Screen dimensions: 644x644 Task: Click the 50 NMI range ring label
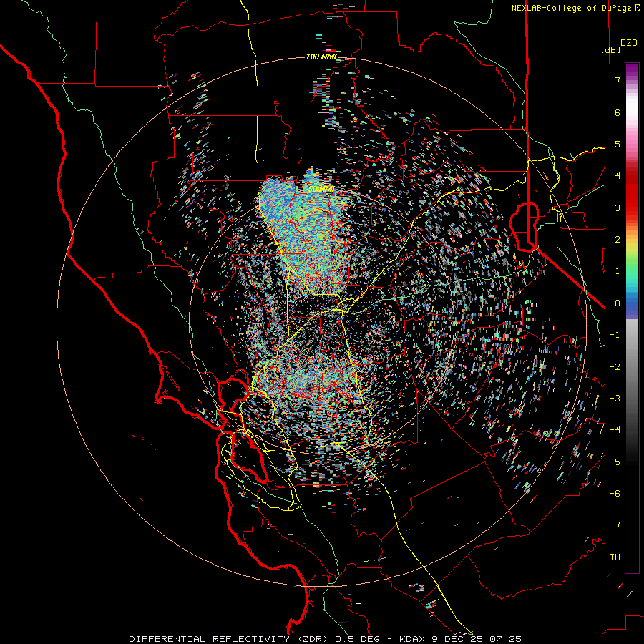tap(321, 190)
